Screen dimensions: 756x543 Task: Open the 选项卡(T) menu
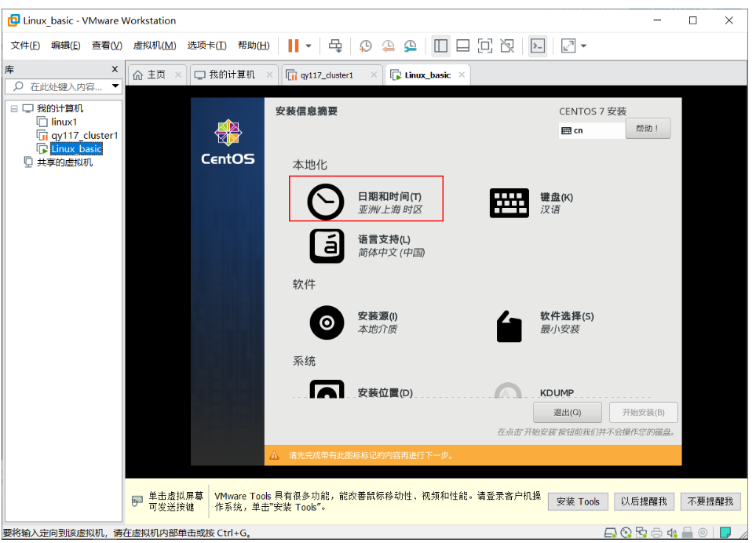point(206,46)
